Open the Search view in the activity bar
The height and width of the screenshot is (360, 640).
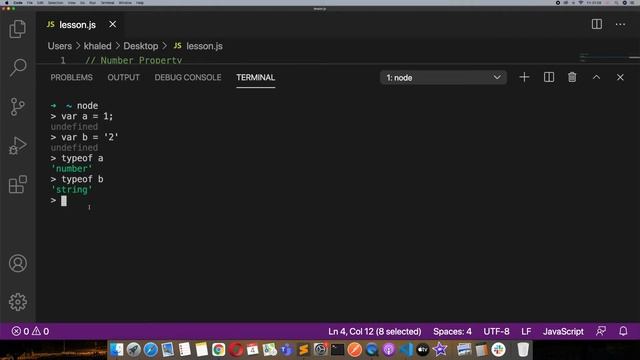[18, 67]
